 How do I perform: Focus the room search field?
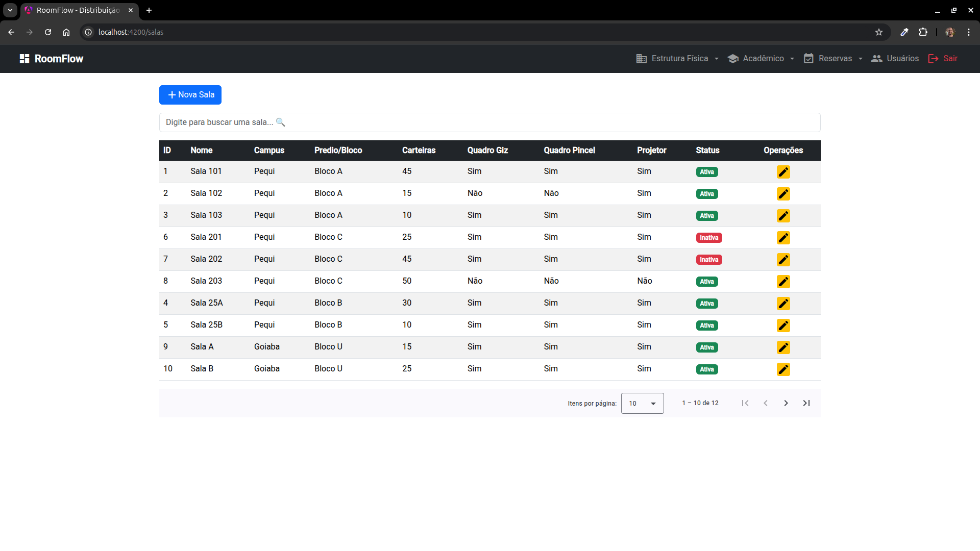[489, 122]
